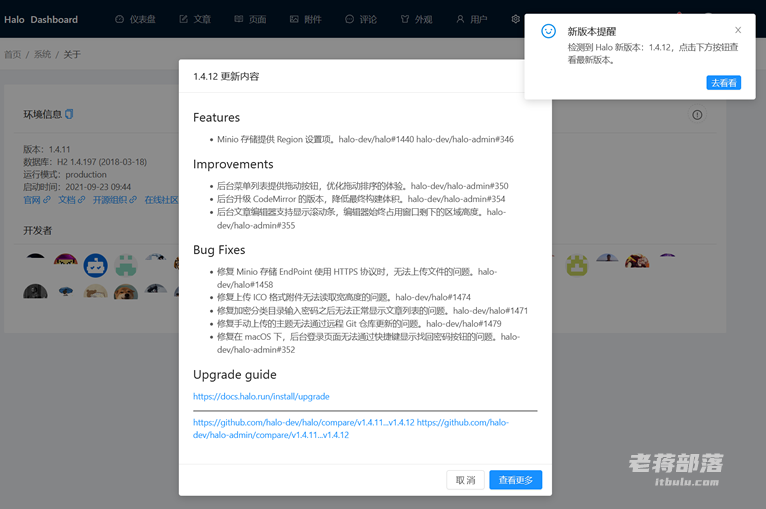Click the yellow-green pixel creature avatar on right
The width and height of the screenshot is (766, 509).
click(x=577, y=265)
